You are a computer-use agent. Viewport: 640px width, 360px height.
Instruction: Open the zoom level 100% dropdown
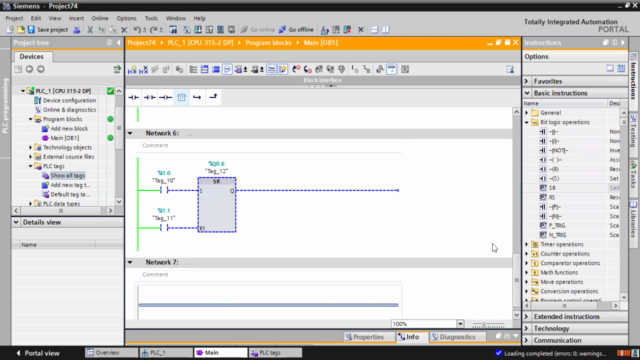[x=460, y=324]
